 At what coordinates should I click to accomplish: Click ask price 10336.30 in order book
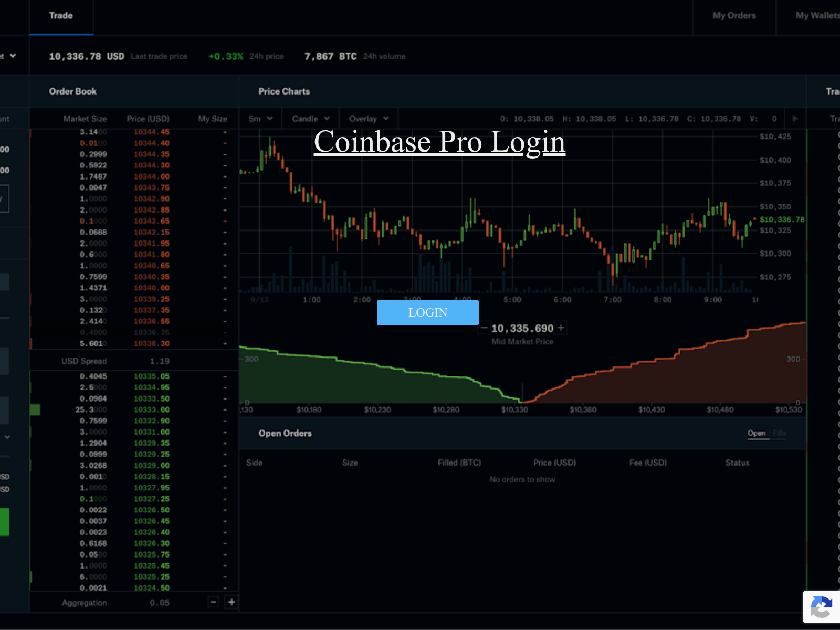pos(152,344)
